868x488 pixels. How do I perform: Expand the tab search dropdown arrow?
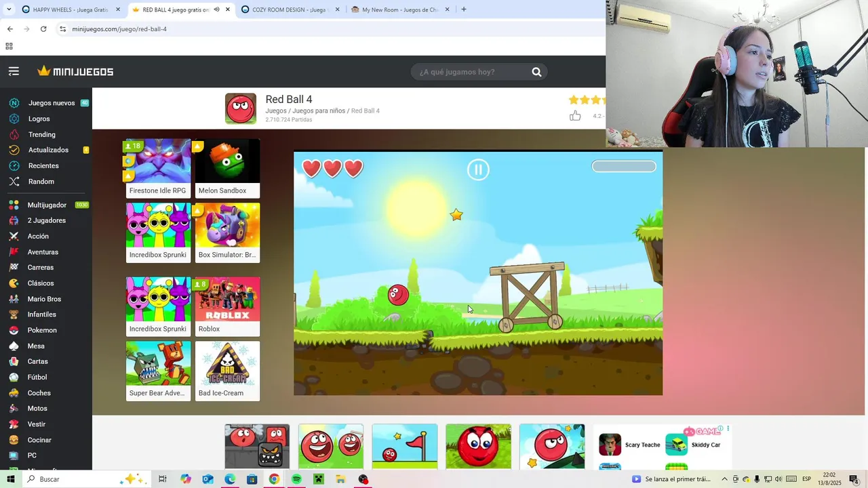[x=9, y=9]
